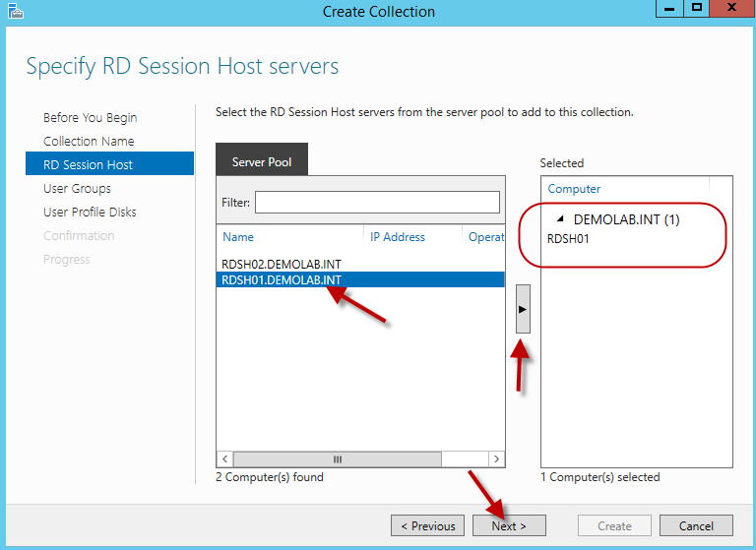Click the horizontal scrollbar's right arrow
This screenshot has height=550, width=756.
(497, 459)
